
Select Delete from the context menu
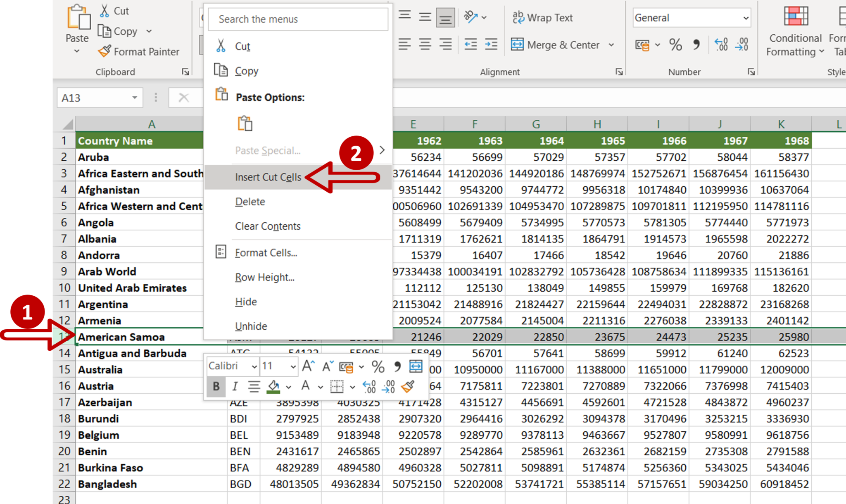pyautogui.click(x=250, y=201)
